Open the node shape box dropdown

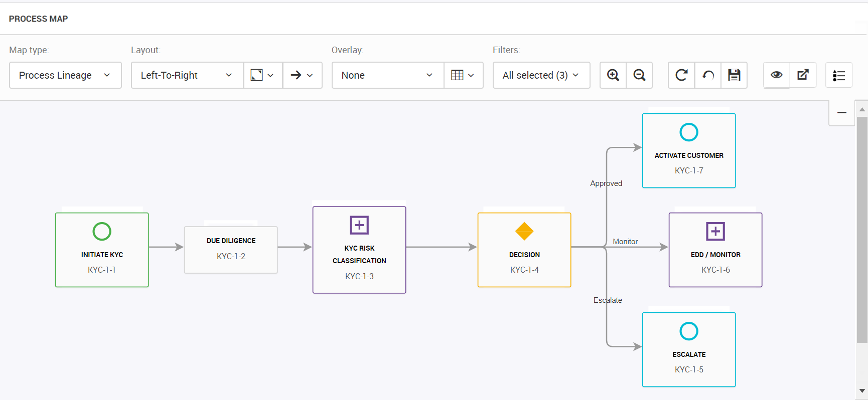[x=263, y=75]
